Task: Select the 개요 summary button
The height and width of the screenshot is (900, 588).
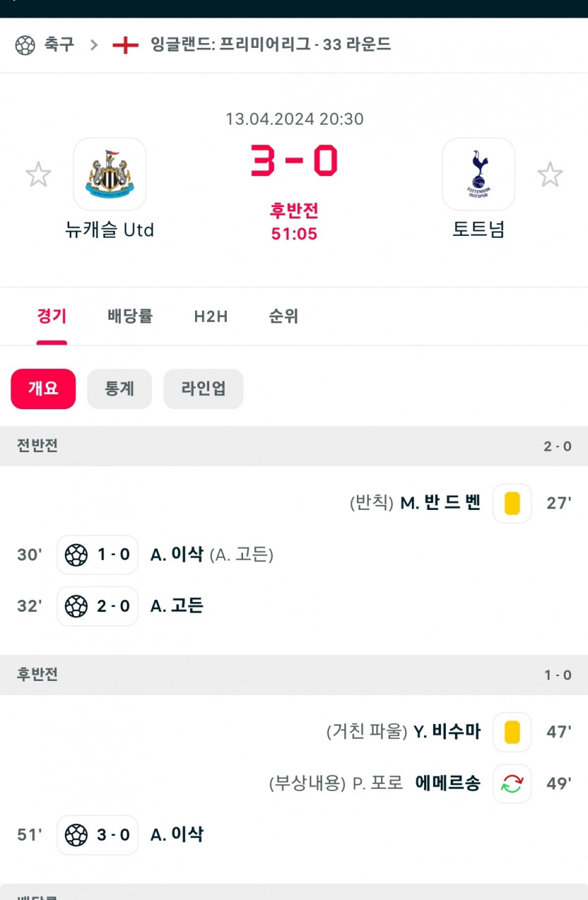Action: point(43,389)
